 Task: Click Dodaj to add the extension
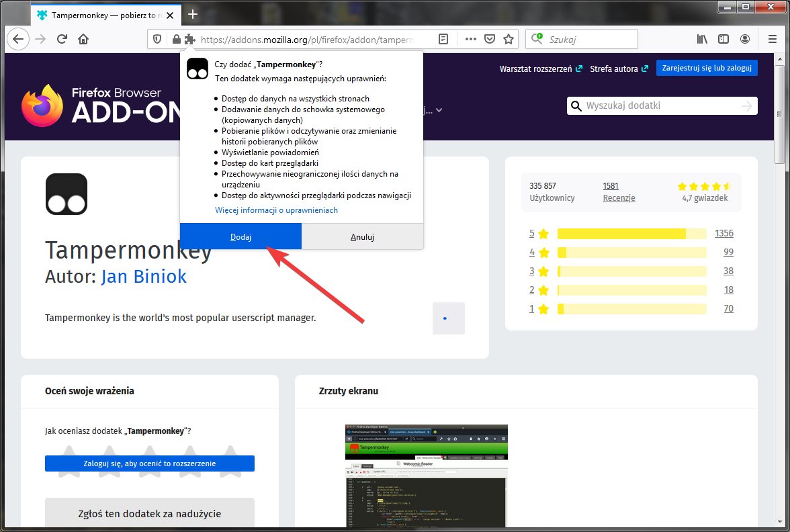coord(240,236)
